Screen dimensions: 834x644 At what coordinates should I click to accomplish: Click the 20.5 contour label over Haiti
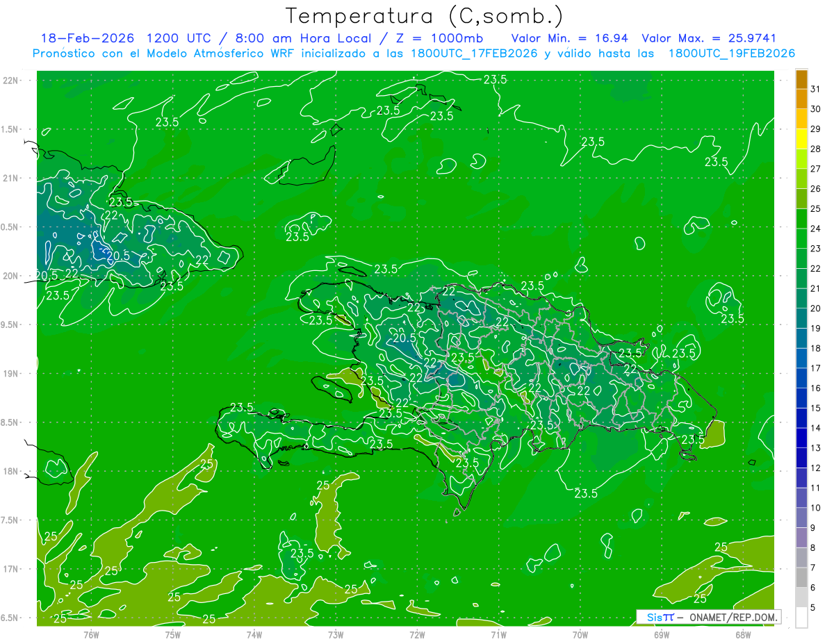click(404, 338)
